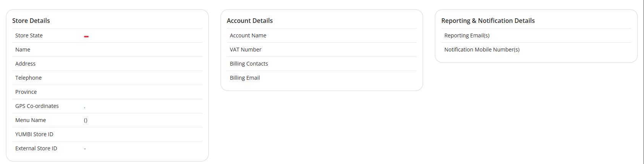Select the Store State label
This screenshot has height=164, width=644.
(x=29, y=35)
